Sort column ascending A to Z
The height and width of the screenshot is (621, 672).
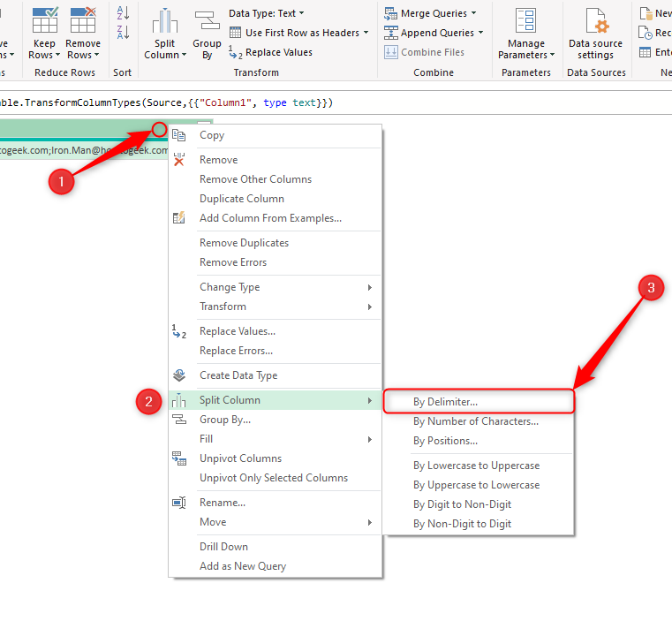tap(123, 13)
